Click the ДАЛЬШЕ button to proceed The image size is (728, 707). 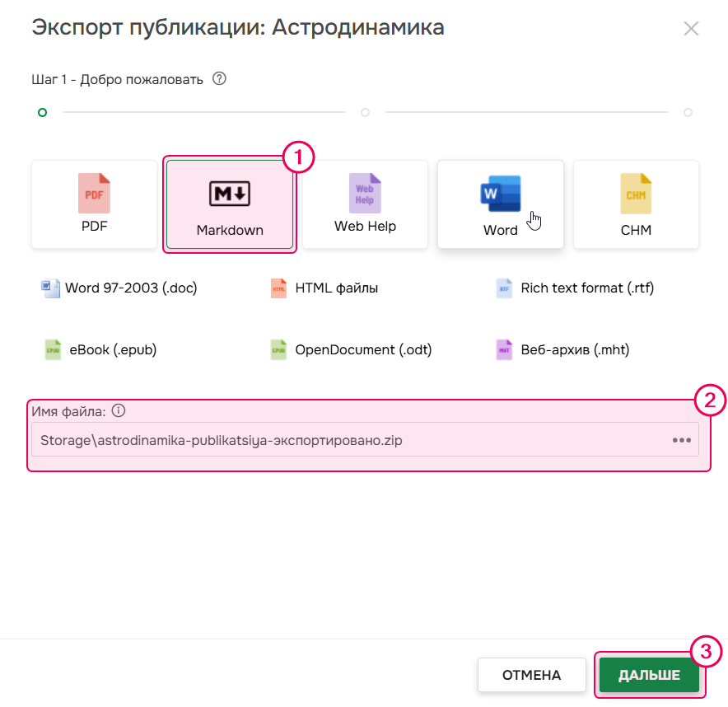coord(649,675)
